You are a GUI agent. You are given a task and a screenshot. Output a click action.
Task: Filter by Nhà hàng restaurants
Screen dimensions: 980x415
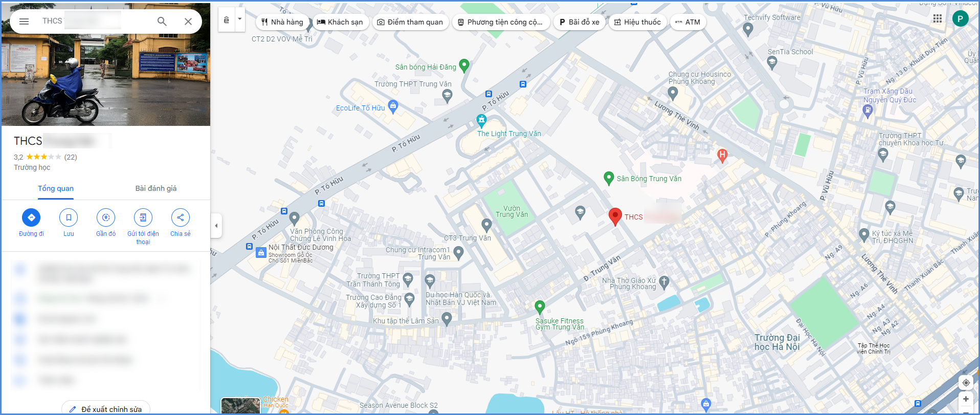click(x=282, y=22)
